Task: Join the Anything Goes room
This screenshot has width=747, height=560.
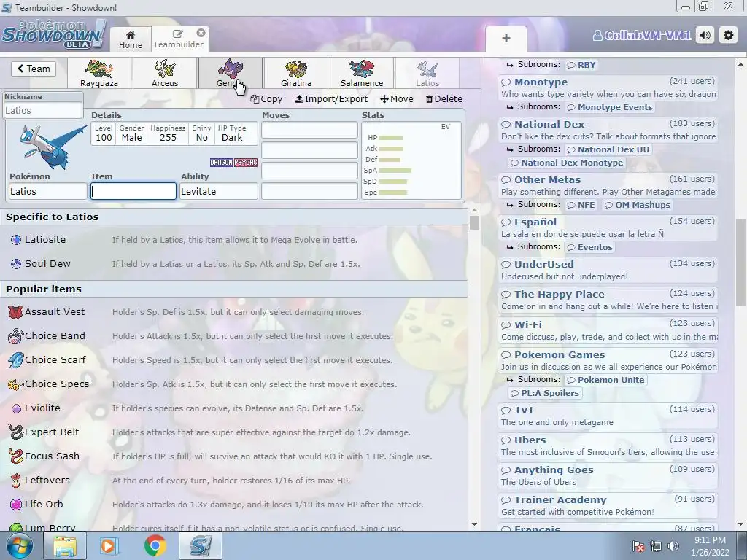Action: click(x=608, y=475)
